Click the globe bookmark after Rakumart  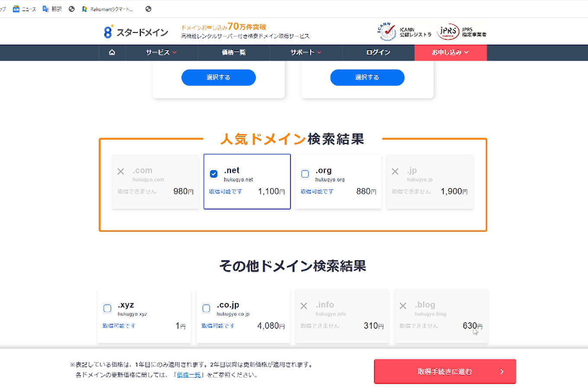pos(148,9)
